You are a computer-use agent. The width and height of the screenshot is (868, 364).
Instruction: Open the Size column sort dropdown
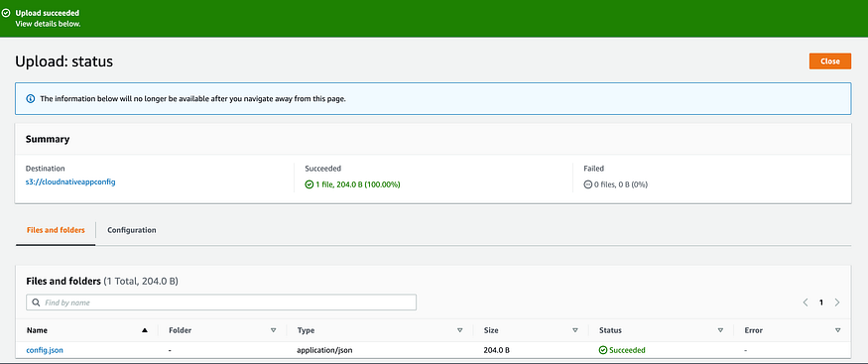pos(574,330)
